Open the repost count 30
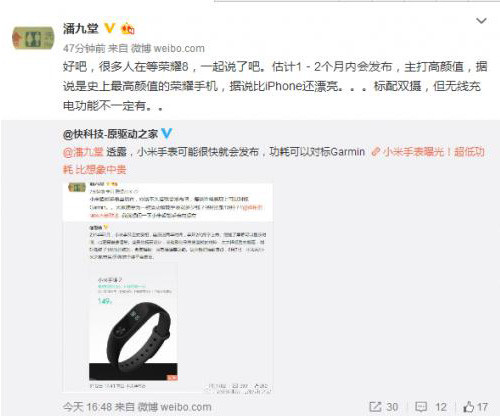 [x=392, y=407]
